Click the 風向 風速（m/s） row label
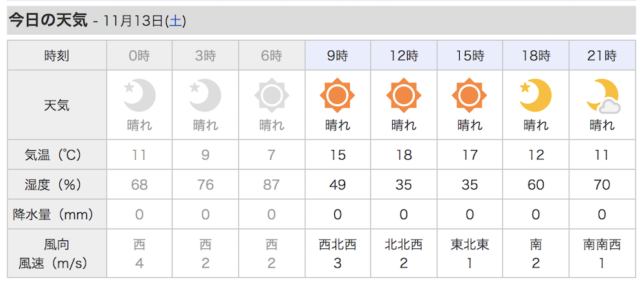The height and width of the screenshot is (283, 644). (57, 254)
